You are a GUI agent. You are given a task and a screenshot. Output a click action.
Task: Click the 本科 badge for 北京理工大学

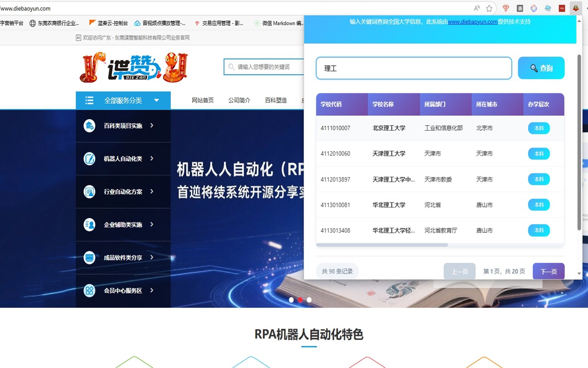click(539, 128)
